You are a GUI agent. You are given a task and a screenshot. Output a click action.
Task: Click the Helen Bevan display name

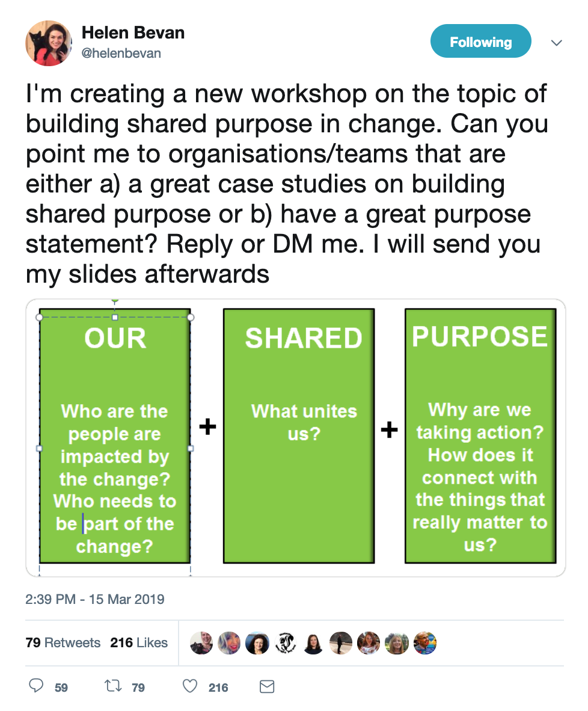point(133,32)
